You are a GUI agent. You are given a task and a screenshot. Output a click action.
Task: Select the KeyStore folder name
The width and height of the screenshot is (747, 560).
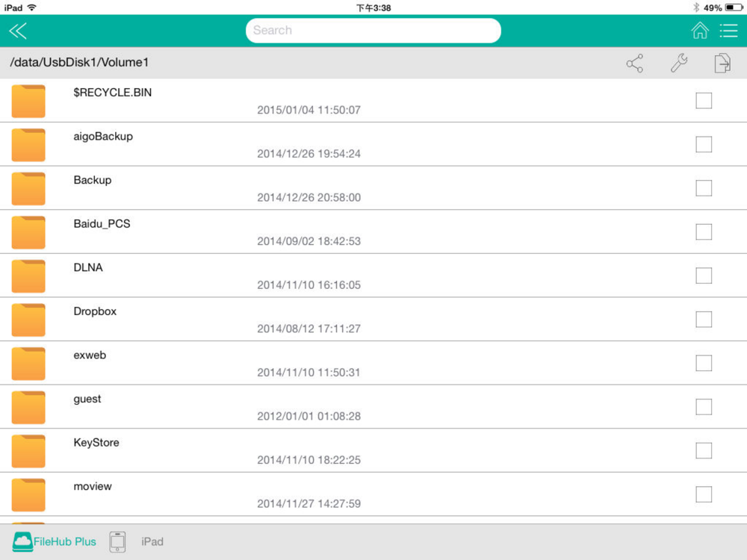(x=96, y=443)
